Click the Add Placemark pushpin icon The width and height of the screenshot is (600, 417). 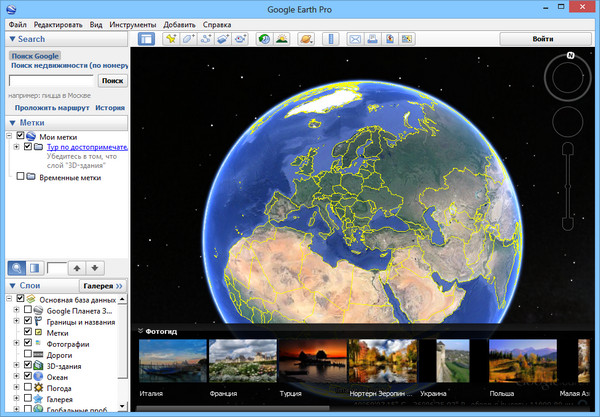click(171, 39)
